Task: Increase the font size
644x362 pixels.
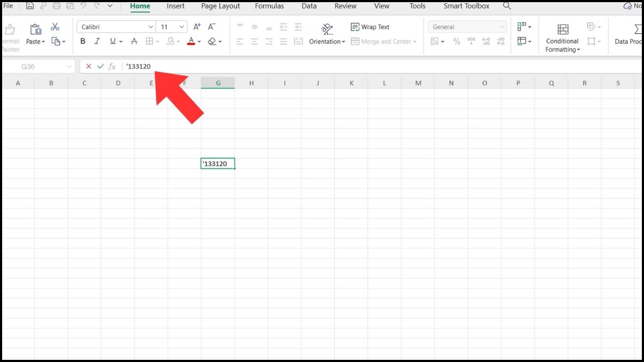Action: (x=196, y=26)
